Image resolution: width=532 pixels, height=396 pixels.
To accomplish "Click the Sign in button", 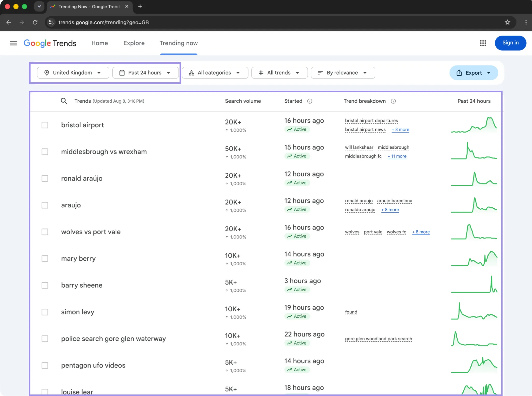I will click(510, 43).
